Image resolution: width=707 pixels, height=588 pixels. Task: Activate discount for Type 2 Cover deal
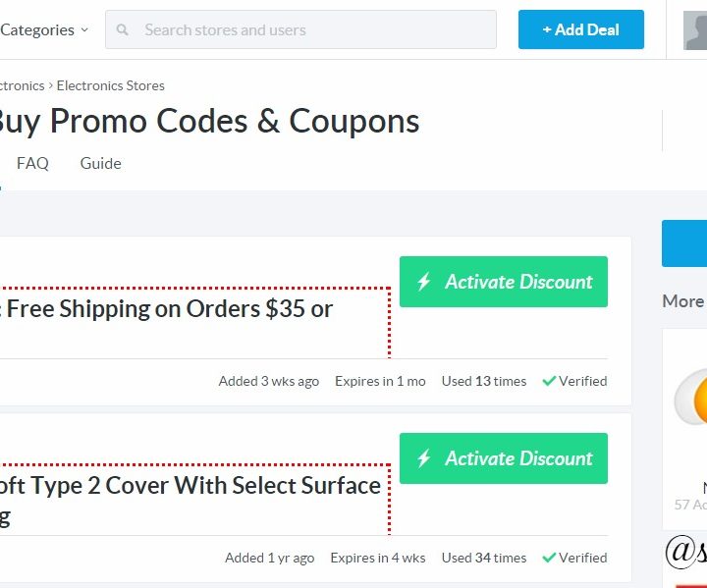pos(504,458)
